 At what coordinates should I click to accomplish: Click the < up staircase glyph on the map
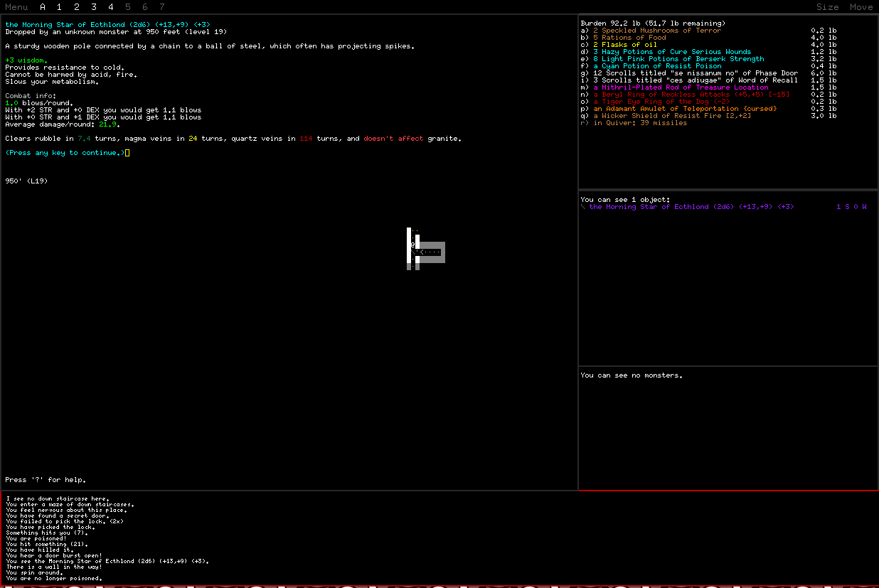(x=422, y=252)
